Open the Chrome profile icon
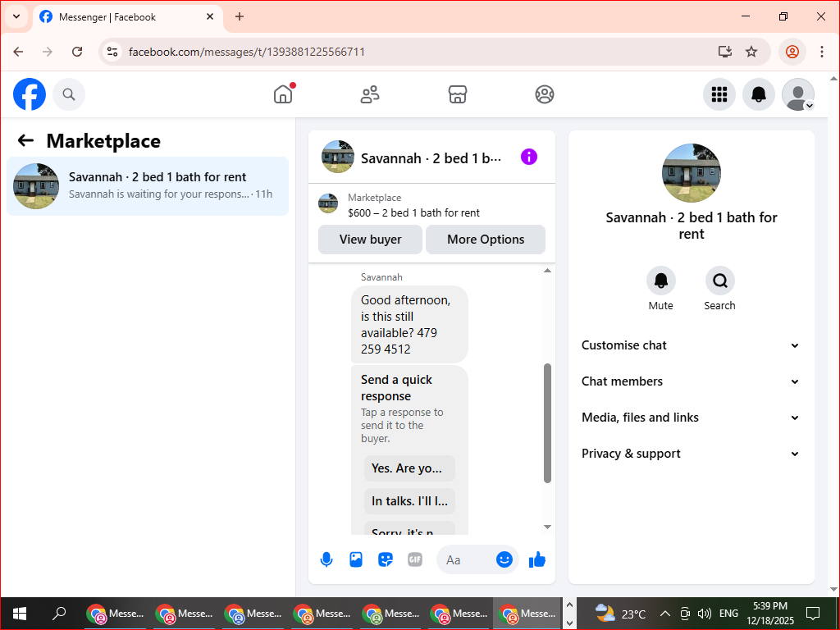Viewport: 840px width, 630px height. click(792, 52)
